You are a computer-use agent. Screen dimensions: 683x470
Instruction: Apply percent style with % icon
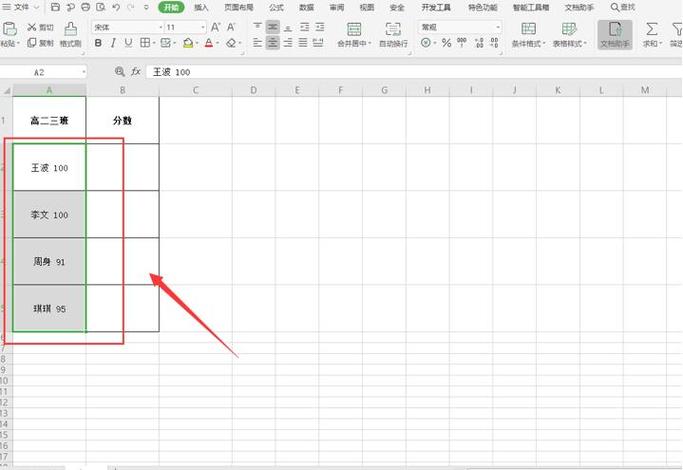click(446, 43)
